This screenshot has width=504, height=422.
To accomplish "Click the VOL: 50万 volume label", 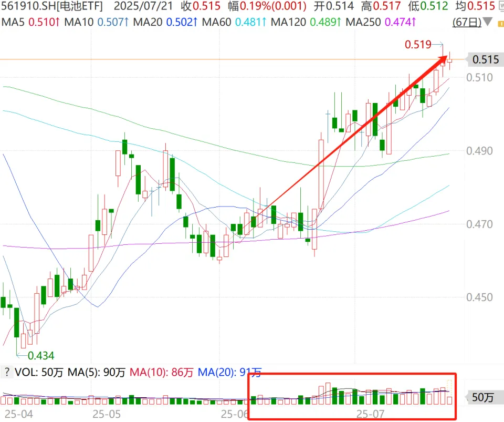I will [x=39, y=373].
